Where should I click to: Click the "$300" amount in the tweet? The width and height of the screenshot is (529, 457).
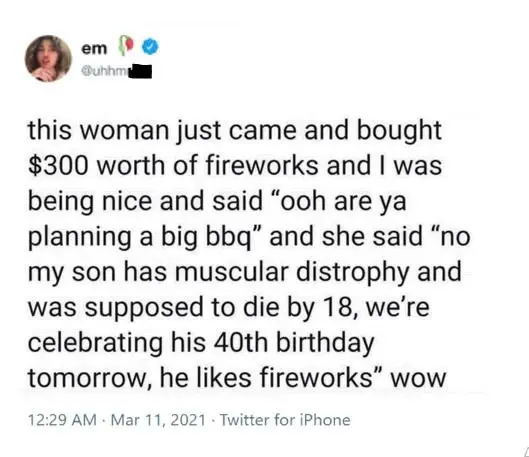pyautogui.click(x=58, y=166)
